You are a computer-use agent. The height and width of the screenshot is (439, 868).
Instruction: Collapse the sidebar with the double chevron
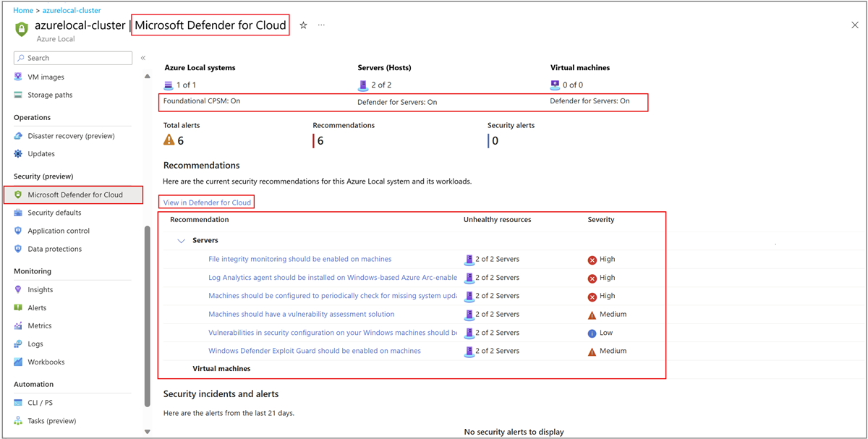pyautogui.click(x=142, y=58)
